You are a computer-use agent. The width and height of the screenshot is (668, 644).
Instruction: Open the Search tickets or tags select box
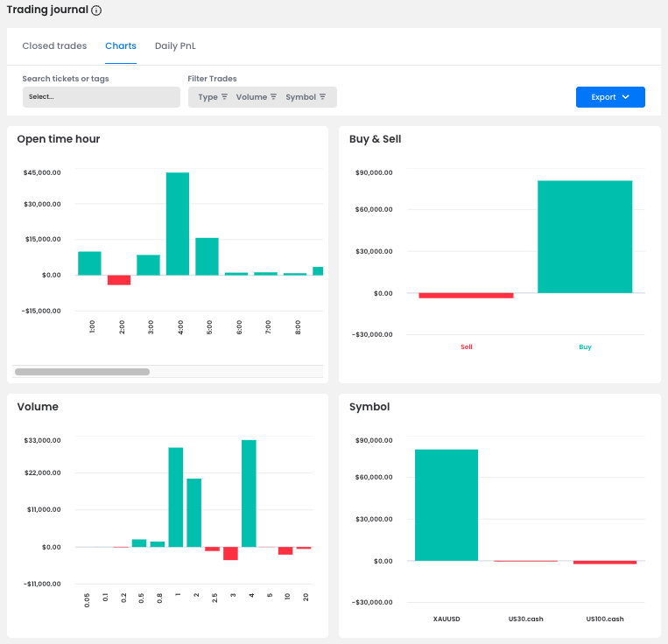101,97
